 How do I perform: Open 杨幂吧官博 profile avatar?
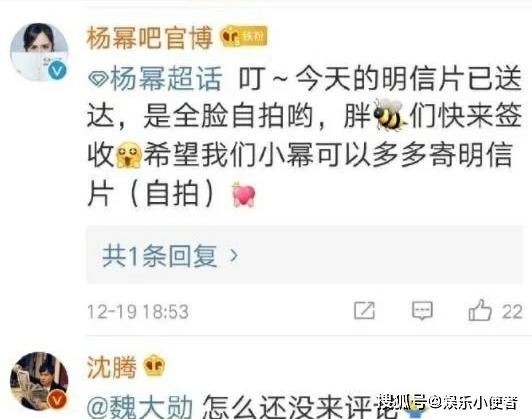pyautogui.click(x=39, y=52)
